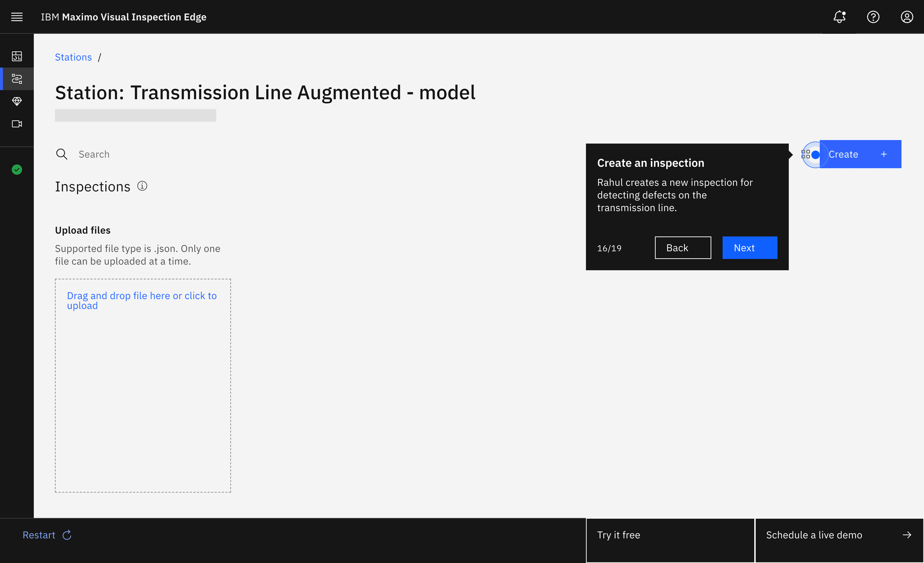Click the green status check icon

(17, 170)
